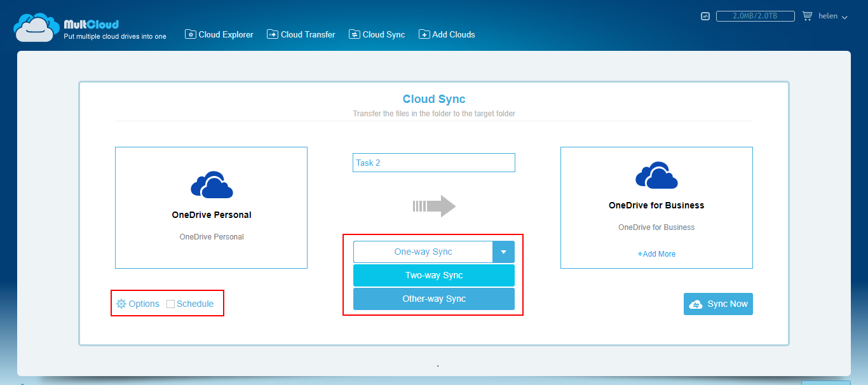Open the helen account dropdown

pos(833,17)
